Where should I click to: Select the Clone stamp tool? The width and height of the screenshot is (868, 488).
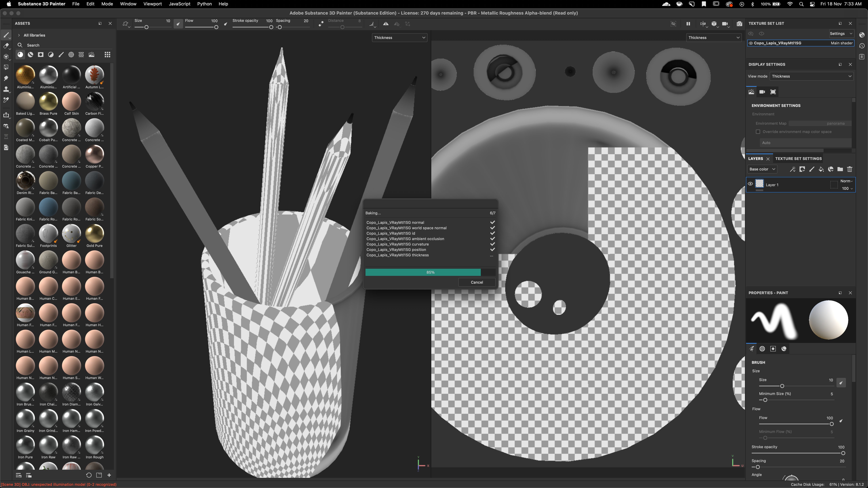[x=6, y=89]
